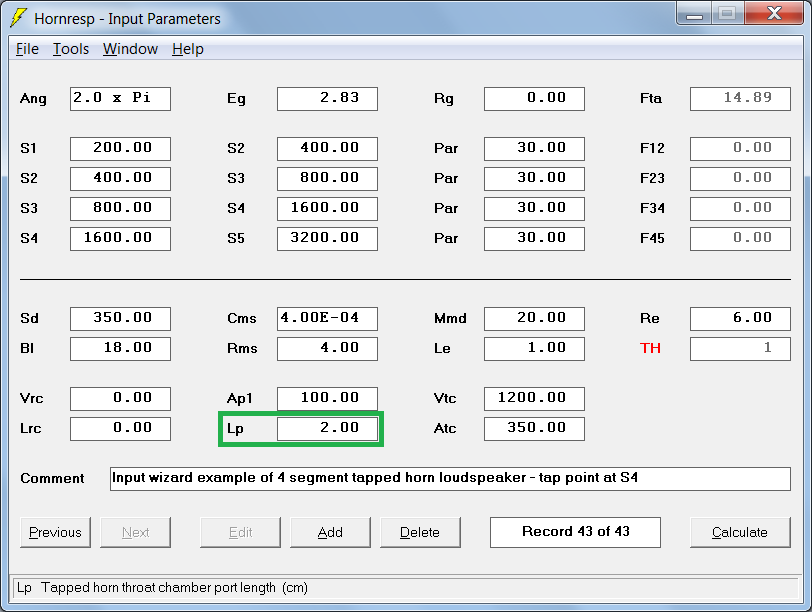812x612 pixels.
Task: Click the status bar Lp description text
Action: click(162, 588)
